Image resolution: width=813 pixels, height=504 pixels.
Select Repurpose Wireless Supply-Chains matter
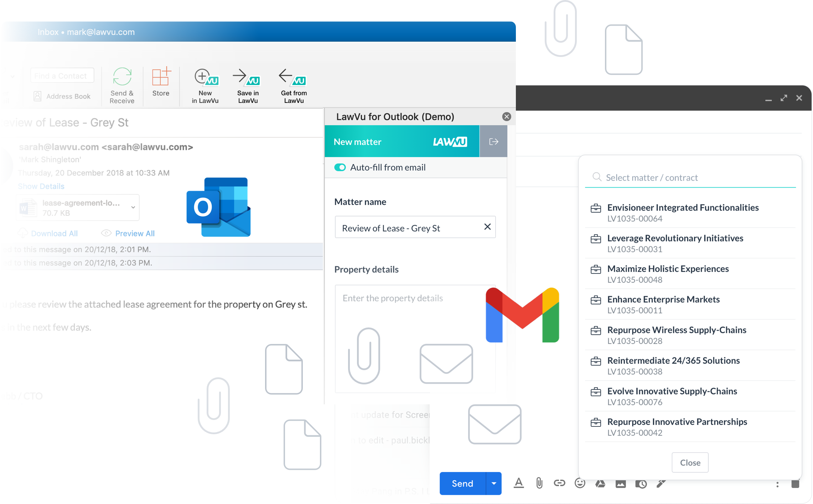point(690,335)
